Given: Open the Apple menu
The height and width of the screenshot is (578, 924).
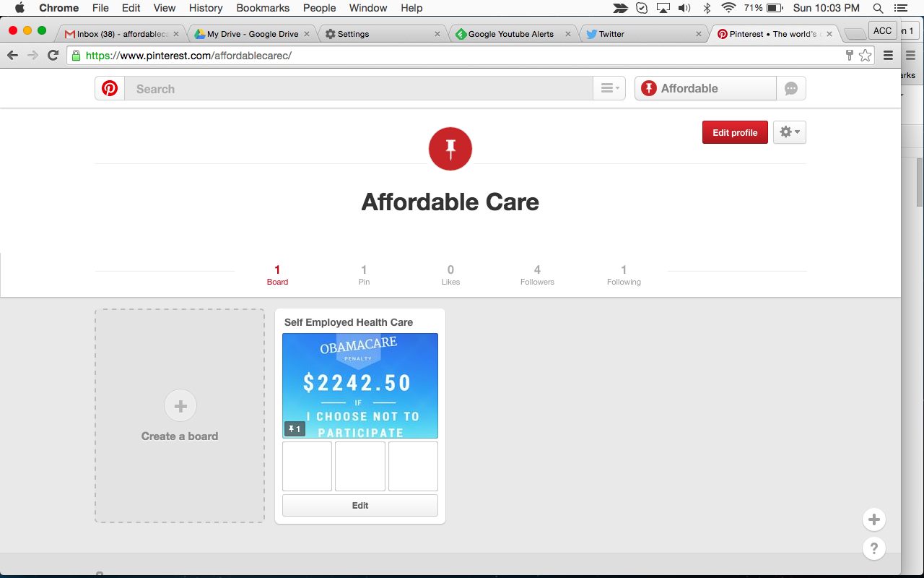Looking at the screenshot, I should (19, 8).
